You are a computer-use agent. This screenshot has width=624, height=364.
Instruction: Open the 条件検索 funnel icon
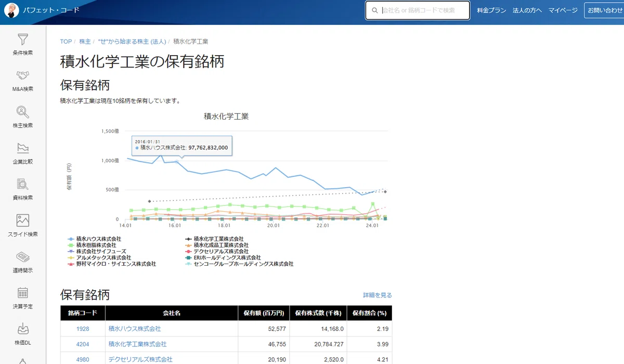coord(23,40)
